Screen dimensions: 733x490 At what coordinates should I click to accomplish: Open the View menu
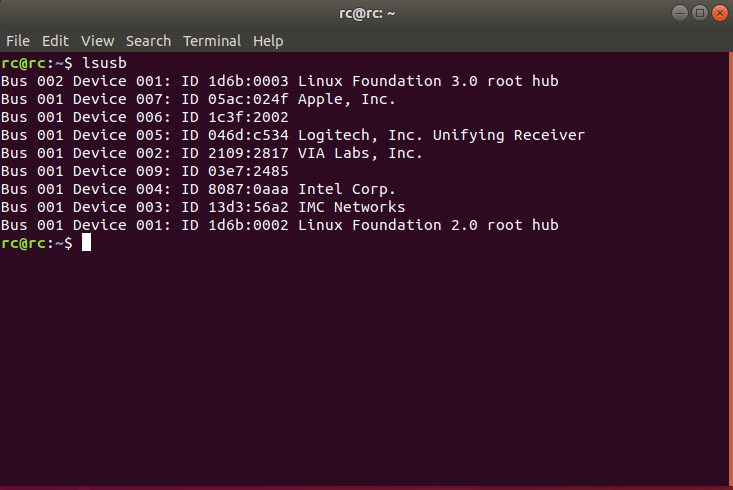[x=97, y=41]
